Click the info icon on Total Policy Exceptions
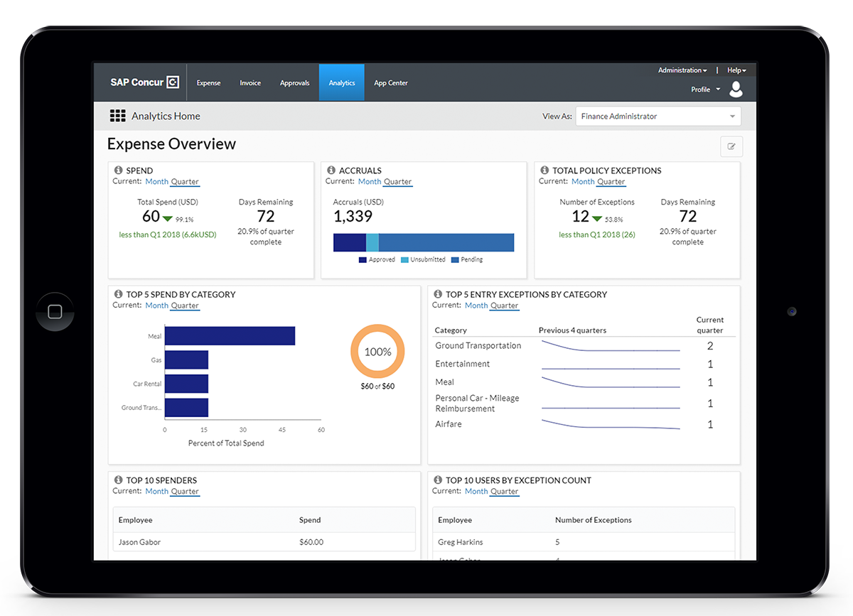 544,170
